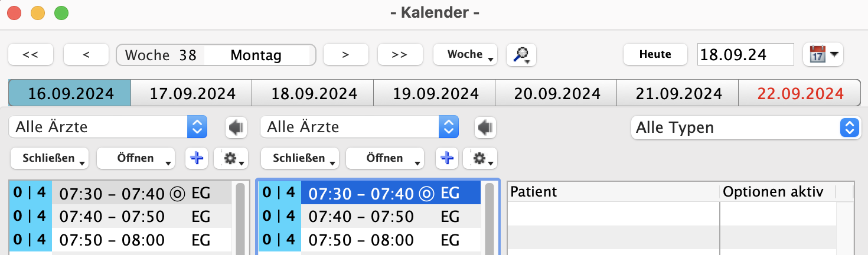Image resolution: width=868 pixels, height=255 pixels.
Task: Jump back with the << button
Action: 31,54
